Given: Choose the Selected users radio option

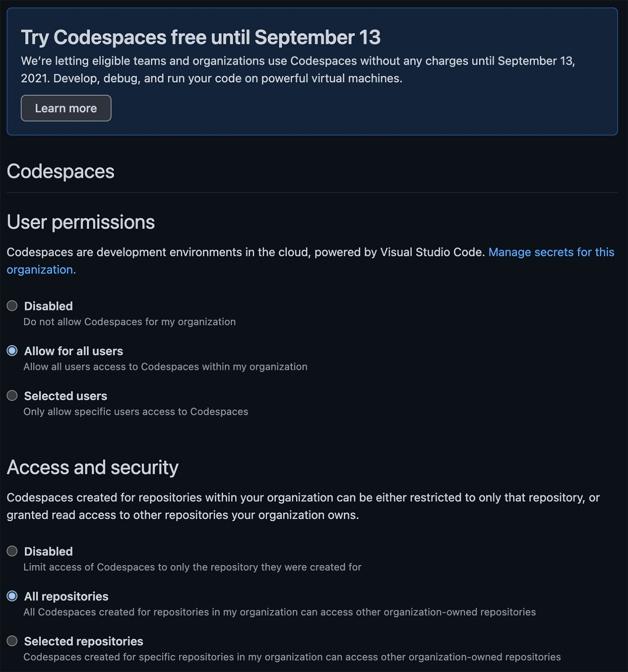Looking at the screenshot, I should (12, 395).
